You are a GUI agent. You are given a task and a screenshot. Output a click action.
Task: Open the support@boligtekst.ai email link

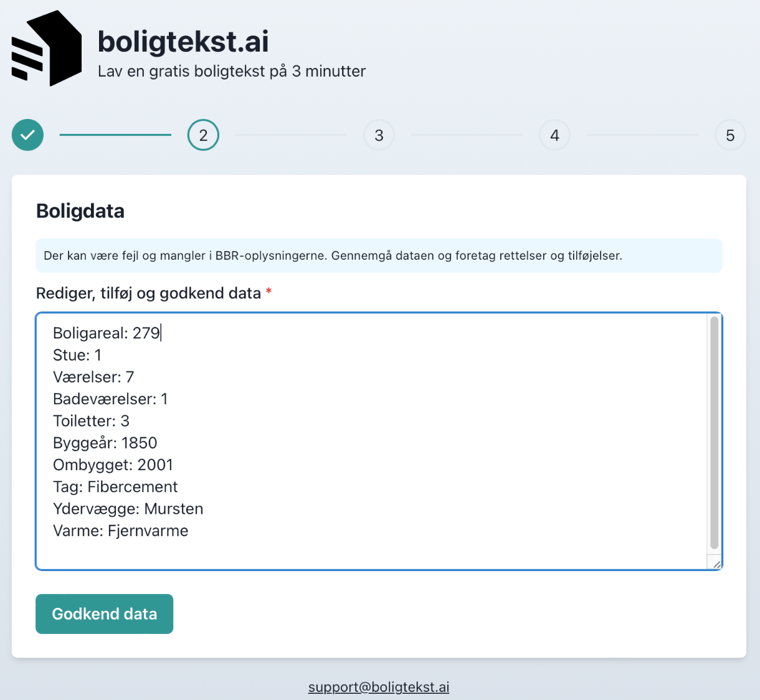(x=379, y=687)
